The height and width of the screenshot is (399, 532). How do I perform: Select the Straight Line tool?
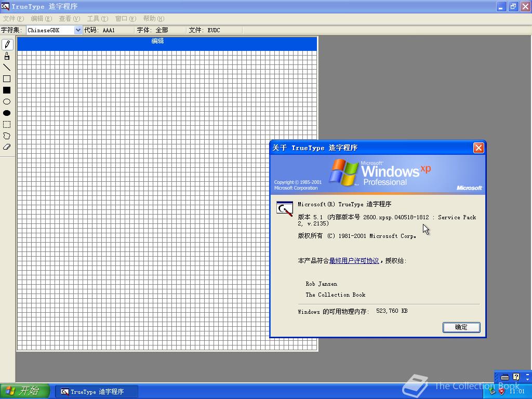point(7,67)
